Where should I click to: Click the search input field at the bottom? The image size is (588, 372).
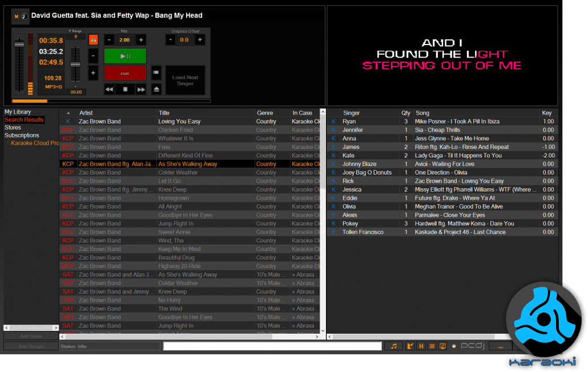(x=272, y=346)
